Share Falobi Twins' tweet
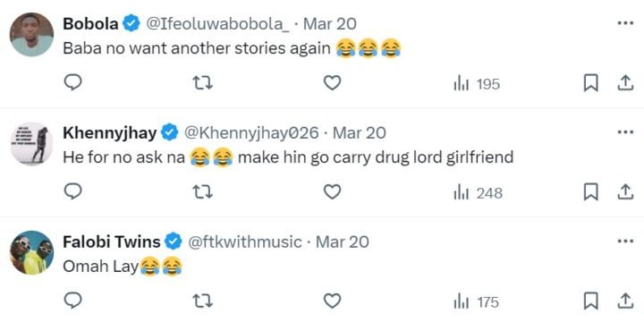This screenshot has height=322, width=644. [624, 301]
